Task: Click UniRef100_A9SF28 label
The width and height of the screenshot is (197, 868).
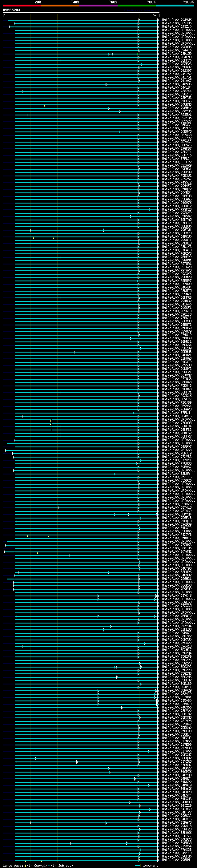Action: pos(177,210)
